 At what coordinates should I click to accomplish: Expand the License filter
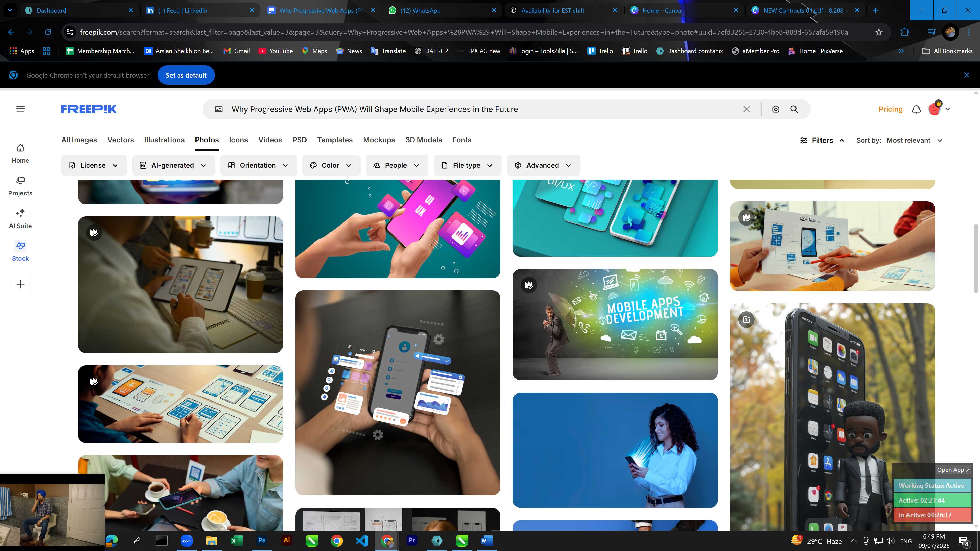click(94, 165)
